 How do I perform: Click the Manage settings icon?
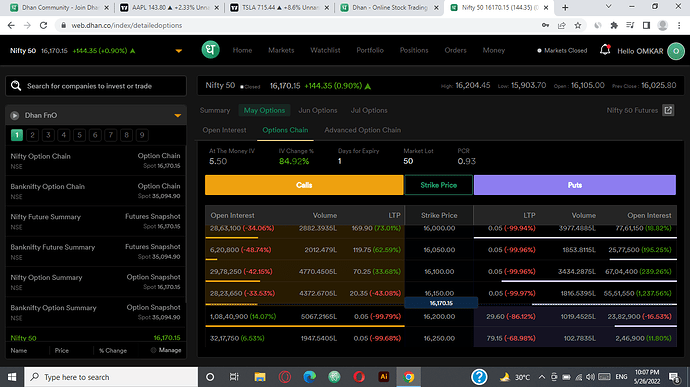coord(154,350)
